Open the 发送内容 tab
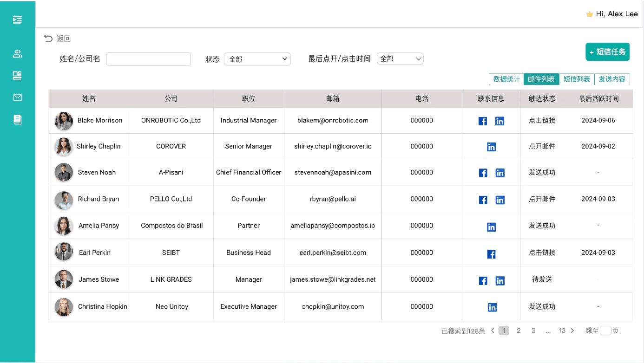644x363 pixels. tap(612, 79)
